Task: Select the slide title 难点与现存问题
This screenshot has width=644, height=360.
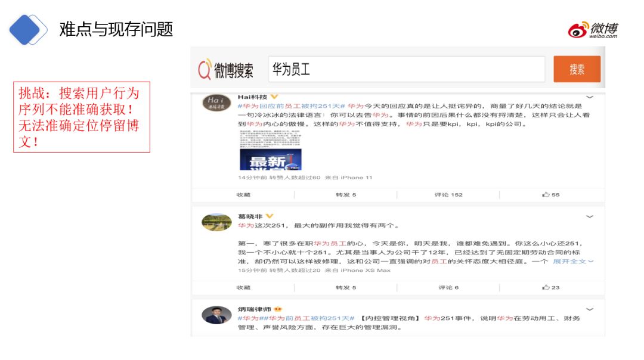Action: 116,30
